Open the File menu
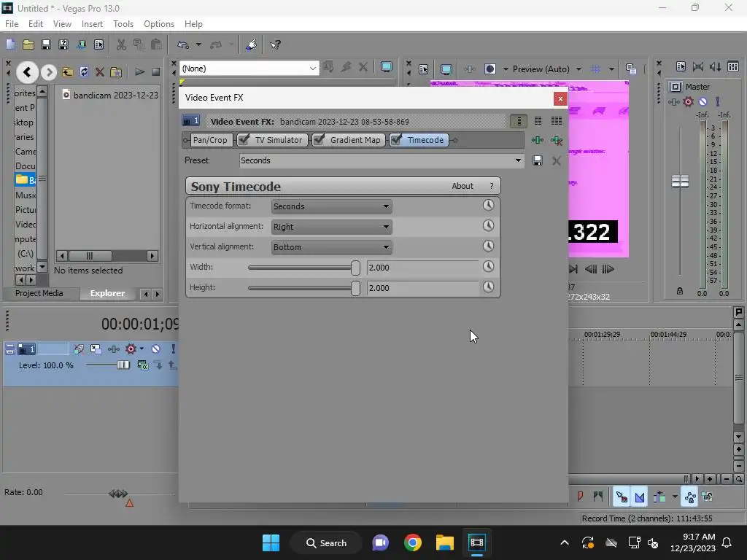This screenshot has height=560, width=747. point(12,24)
